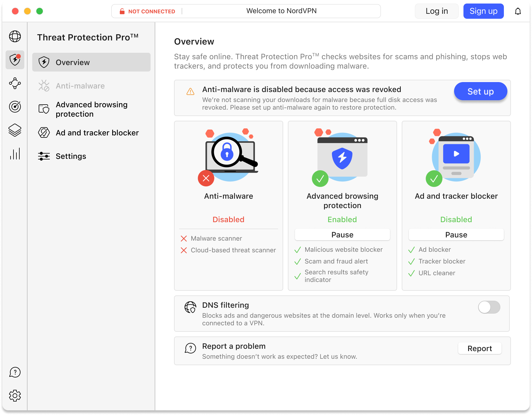Report a problem using the Report button

[x=480, y=348]
